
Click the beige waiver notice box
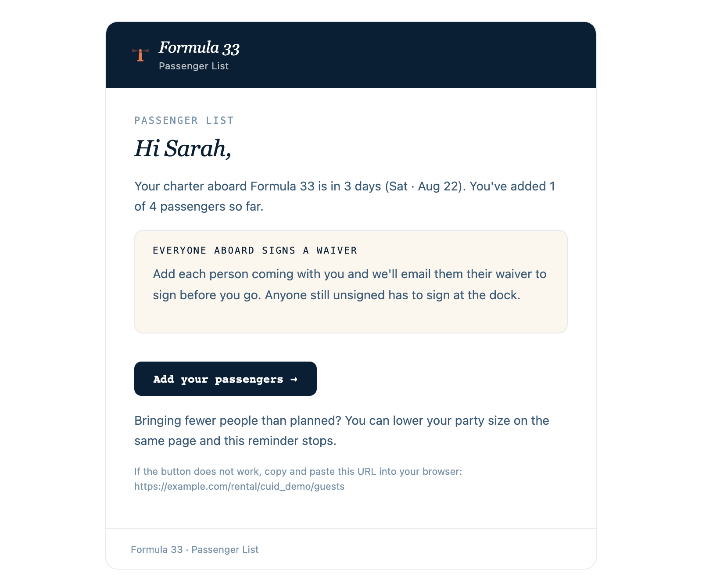[x=351, y=282]
